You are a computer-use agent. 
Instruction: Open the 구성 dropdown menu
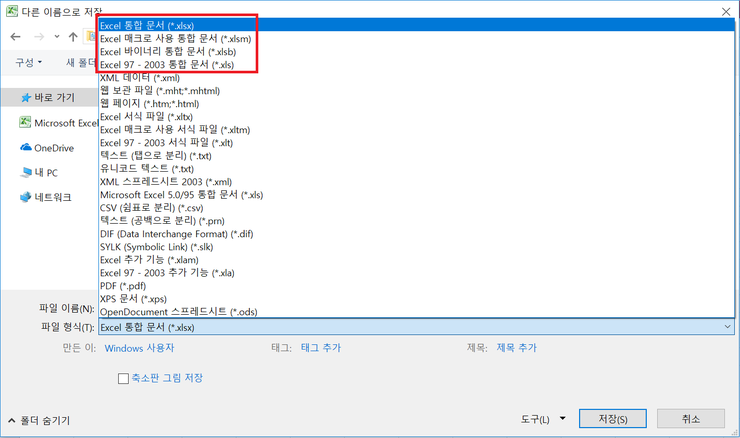click(28, 63)
